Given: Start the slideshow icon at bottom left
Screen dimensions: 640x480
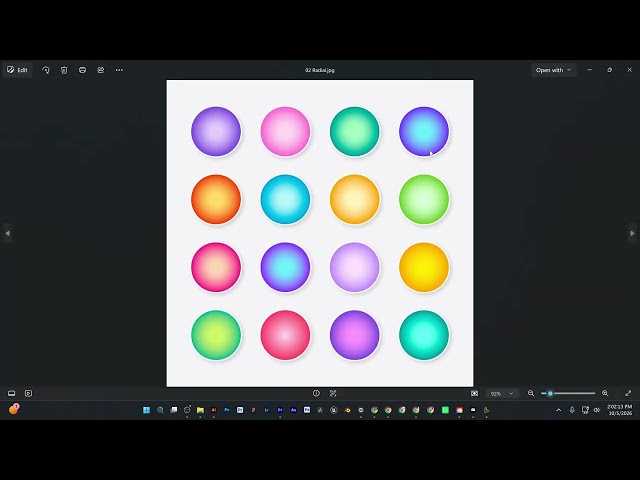Looking at the screenshot, I should coord(29,393).
